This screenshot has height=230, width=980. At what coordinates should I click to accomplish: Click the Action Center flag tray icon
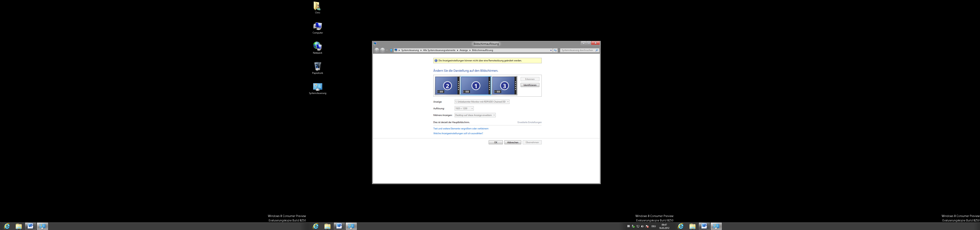point(647,226)
